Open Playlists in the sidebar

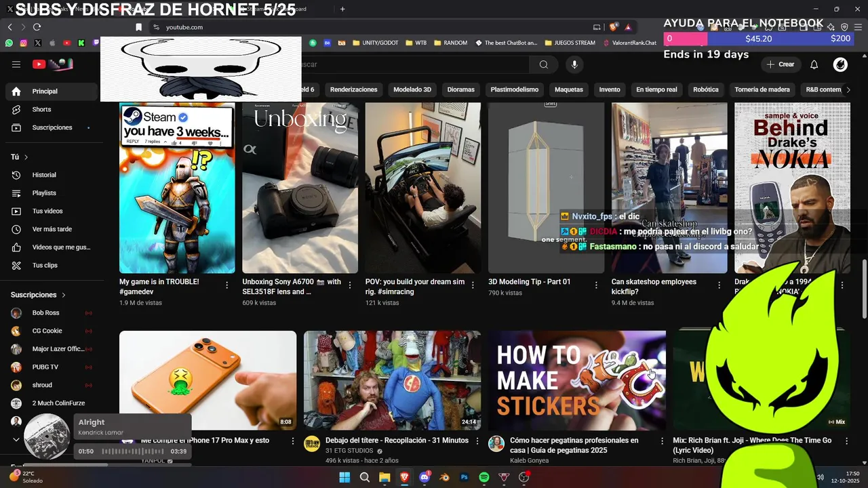(52, 193)
